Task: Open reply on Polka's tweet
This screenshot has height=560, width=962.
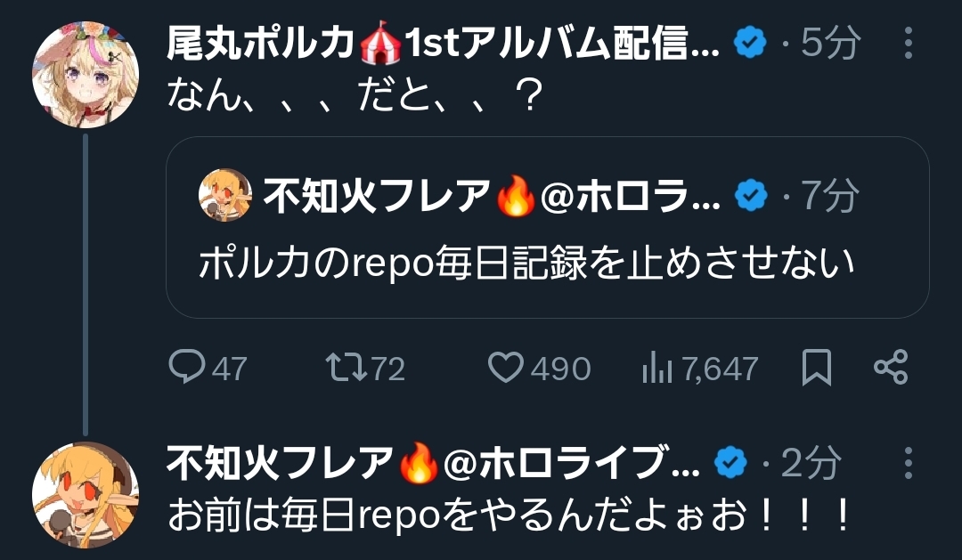Action: point(208,368)
